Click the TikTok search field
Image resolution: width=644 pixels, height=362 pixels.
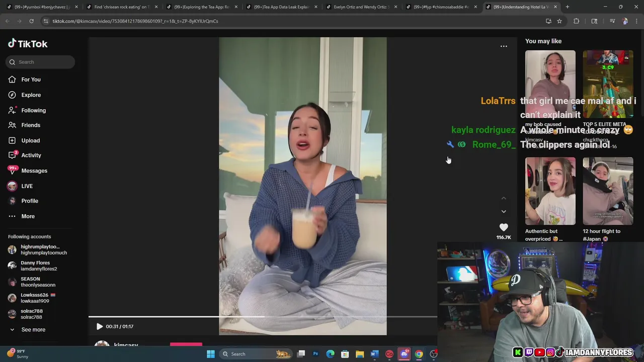[x=40, y=62]
